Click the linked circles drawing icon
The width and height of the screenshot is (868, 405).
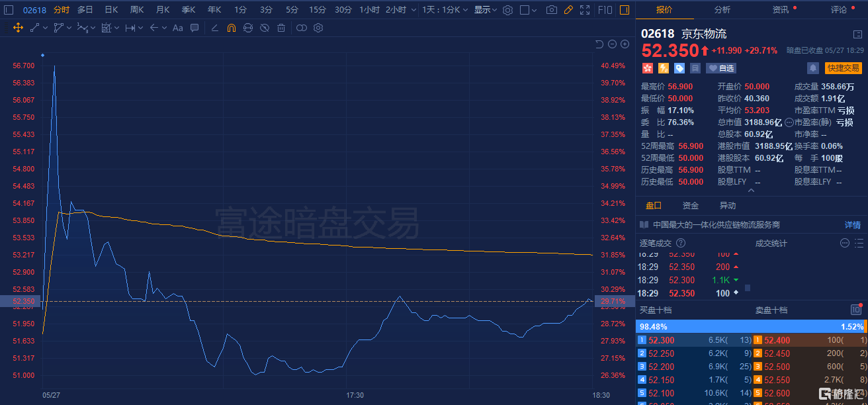[302, 28]
